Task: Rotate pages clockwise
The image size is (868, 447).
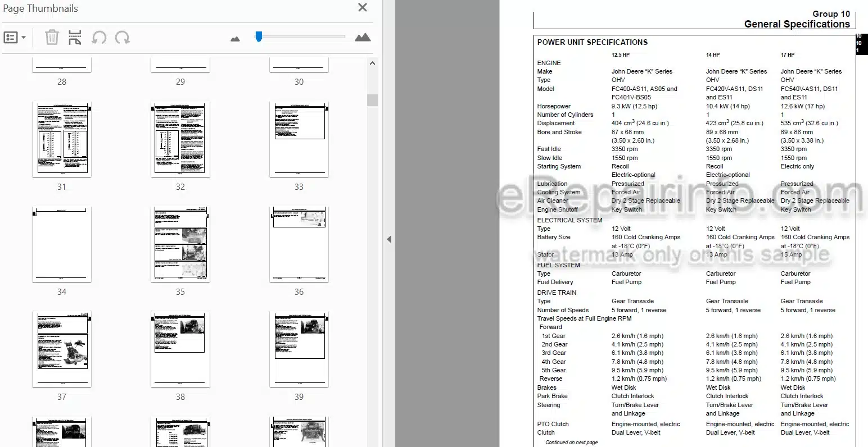Action: [122, 38]
